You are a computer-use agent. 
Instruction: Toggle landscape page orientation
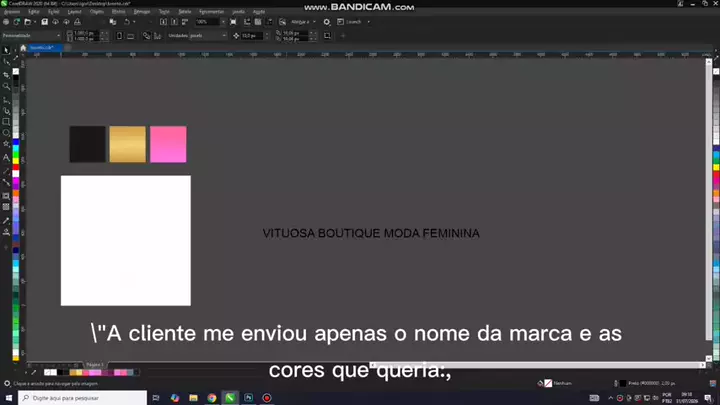[130, 35]
